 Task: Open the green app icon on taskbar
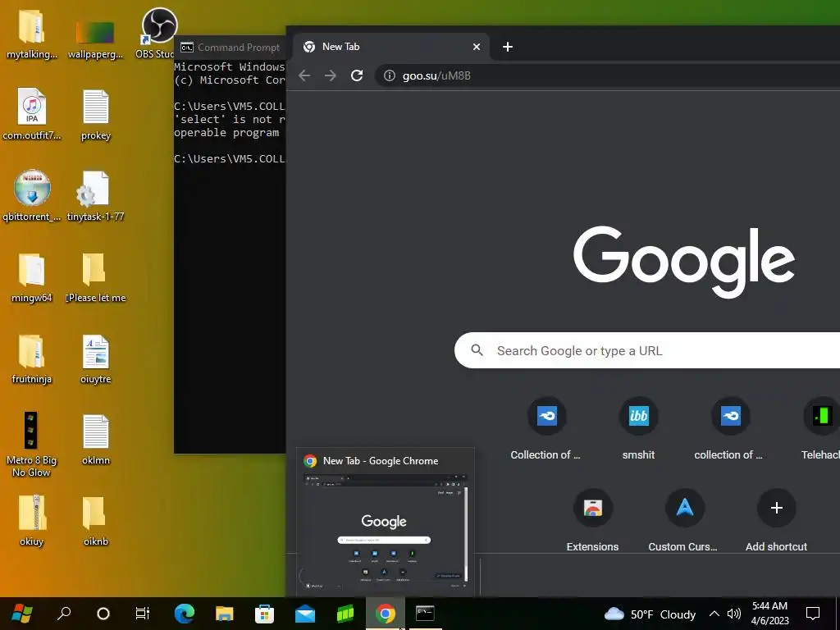345,614
